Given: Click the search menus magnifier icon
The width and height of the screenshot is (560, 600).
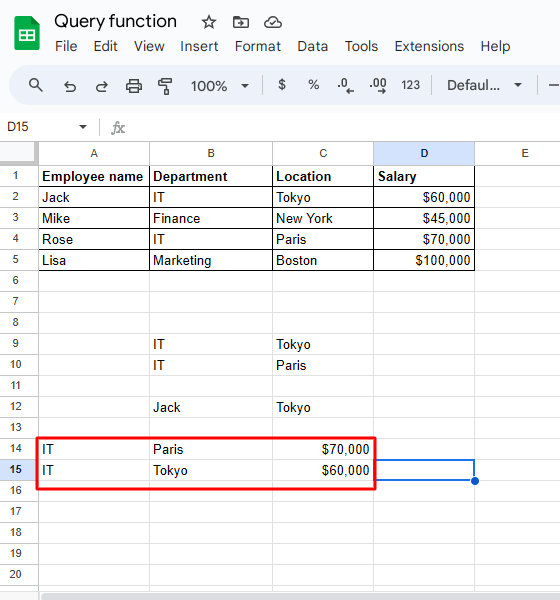Looking at the screenshot, I should pyautogui.click(x=36, y=85).
